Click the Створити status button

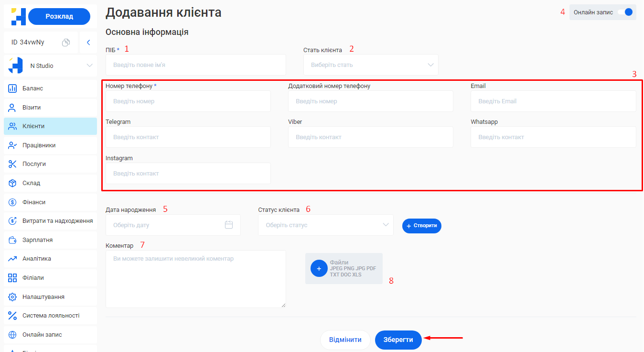[x=421, y=226]
